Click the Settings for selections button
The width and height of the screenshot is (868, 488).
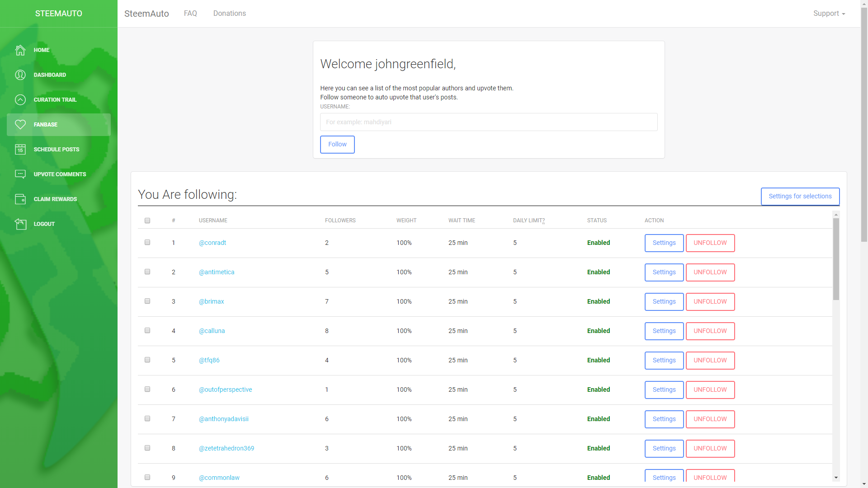[x=800, y=197]
